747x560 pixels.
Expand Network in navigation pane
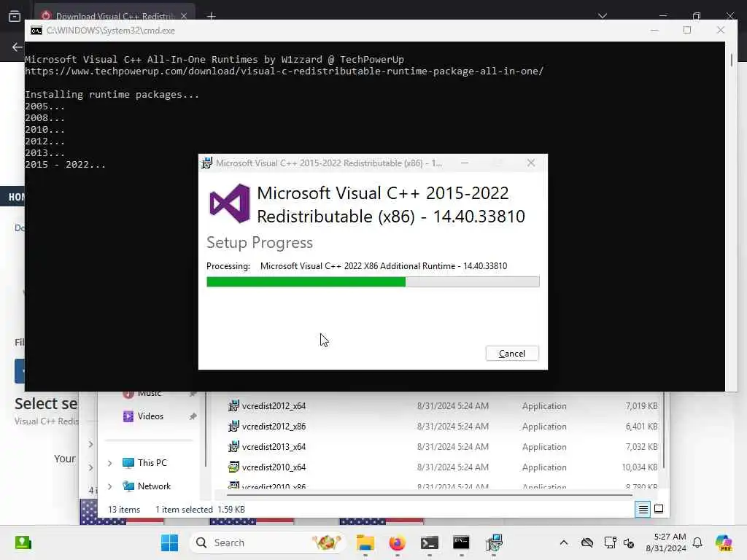[x=110, y=486]
